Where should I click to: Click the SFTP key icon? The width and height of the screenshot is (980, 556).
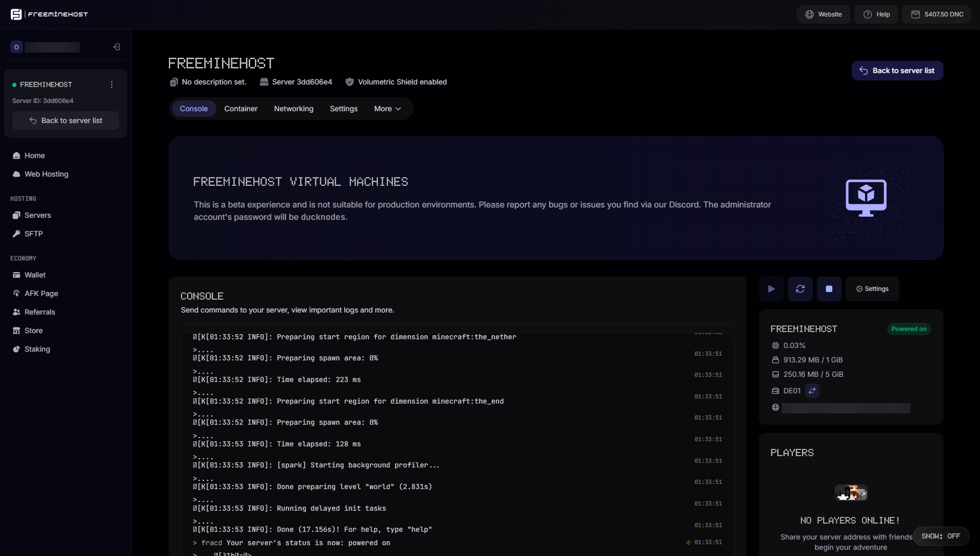[x=16, y=234]
